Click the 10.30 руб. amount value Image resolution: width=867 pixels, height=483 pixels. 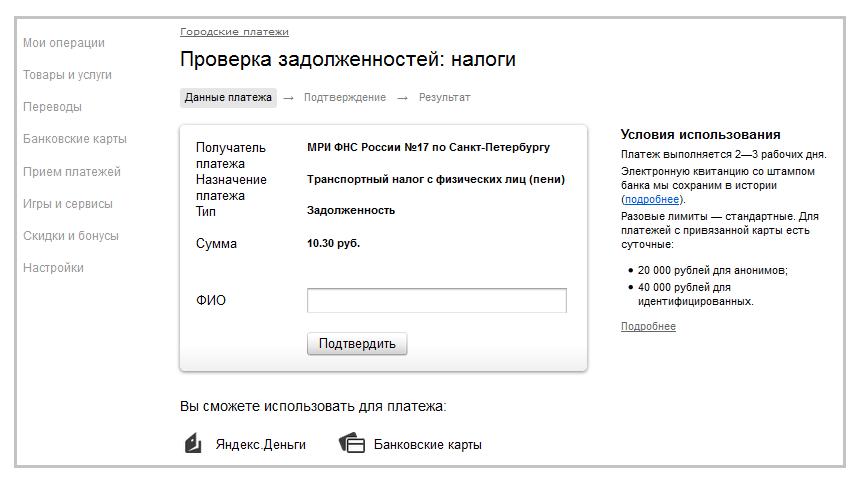click(x=333, y=243)
